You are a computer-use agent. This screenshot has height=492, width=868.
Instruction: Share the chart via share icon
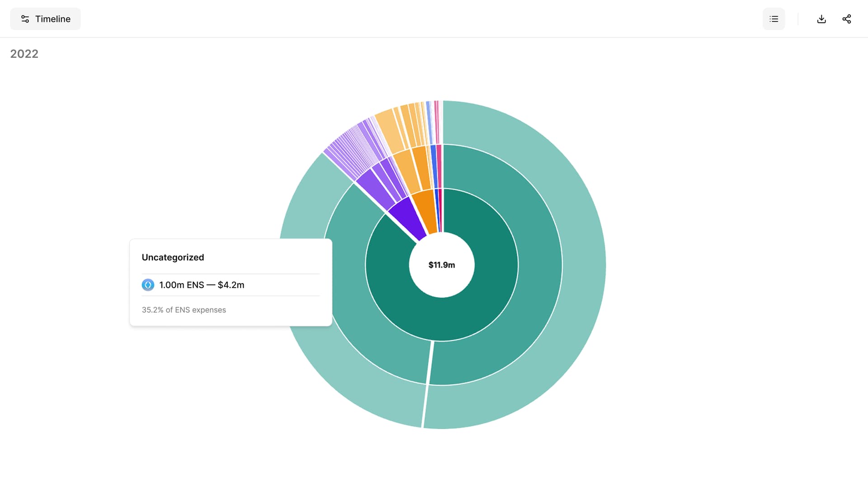[x=846, y=19]
